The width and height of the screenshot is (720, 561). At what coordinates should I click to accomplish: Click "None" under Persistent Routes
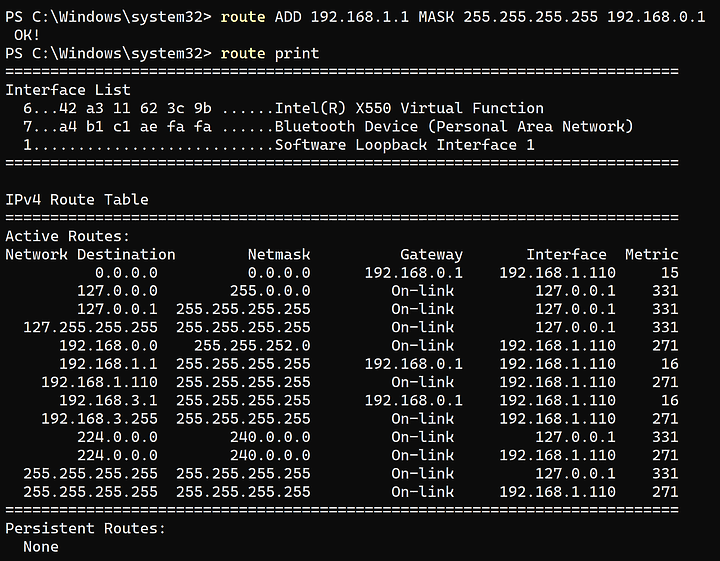[41, 546]
